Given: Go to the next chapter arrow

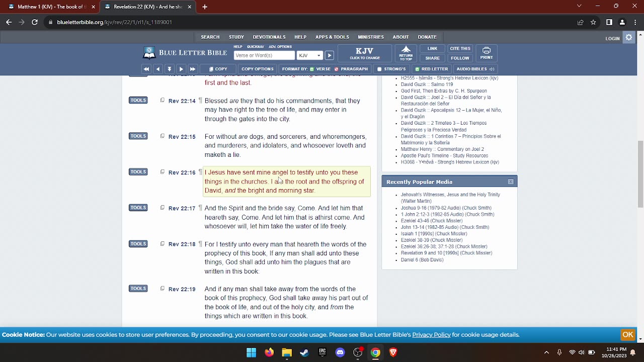Looking at the screenshot, I should 181,69.
